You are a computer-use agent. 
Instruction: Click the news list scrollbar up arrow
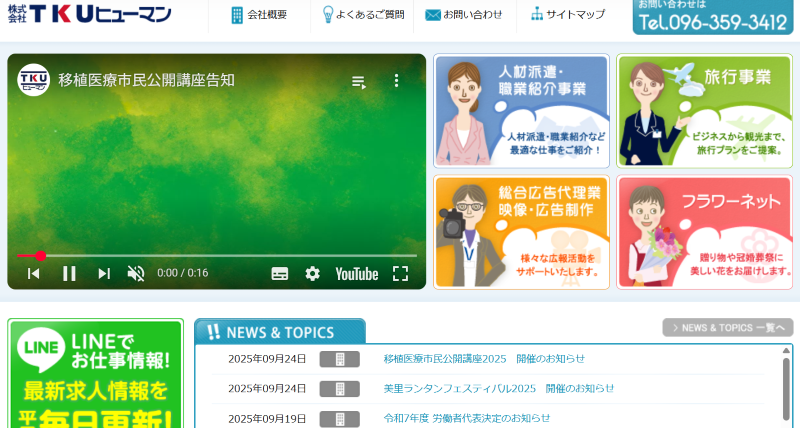786,350
